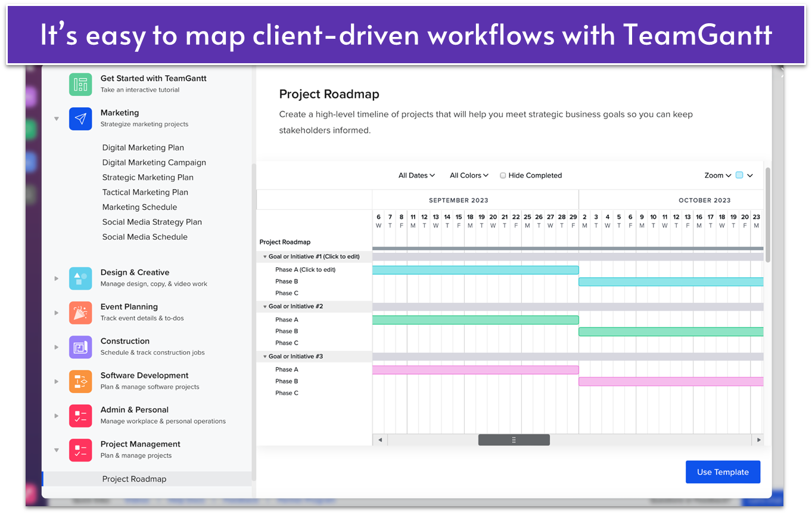Expand the Admin & Personal category arrow

click(57, 416)
